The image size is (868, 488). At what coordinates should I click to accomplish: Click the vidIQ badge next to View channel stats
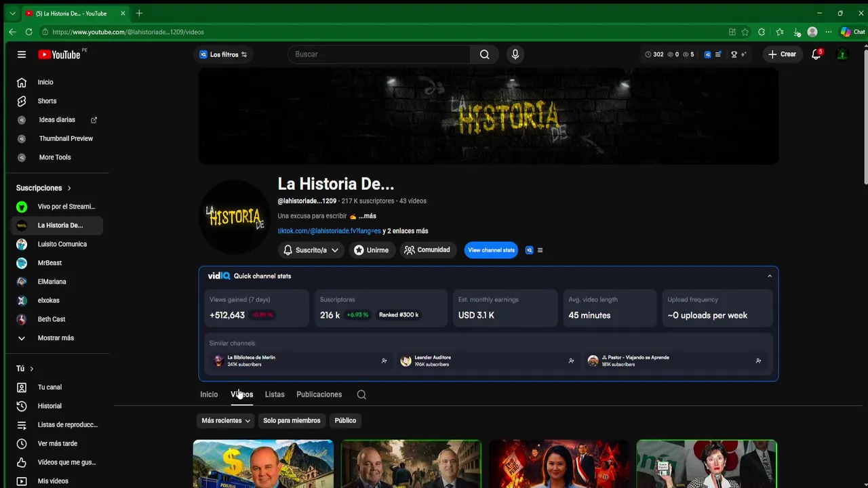click(530, 250)
